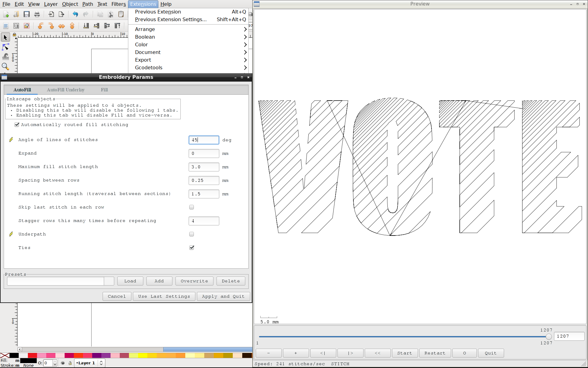
Task: Open the Object menu
Action: (x=70, y=4)
